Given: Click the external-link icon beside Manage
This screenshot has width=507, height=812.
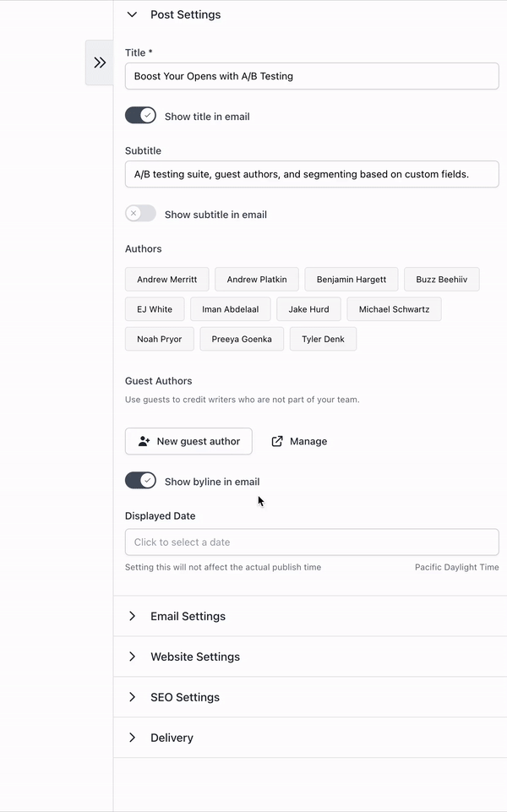Looking at the screenshot, I should coord(277,441).
